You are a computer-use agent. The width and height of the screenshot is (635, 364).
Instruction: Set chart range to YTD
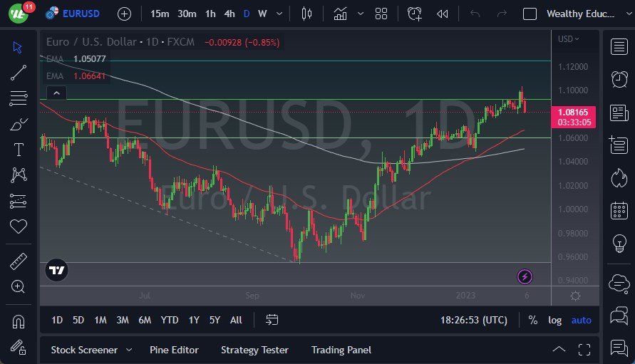click(x=170, y=320)
